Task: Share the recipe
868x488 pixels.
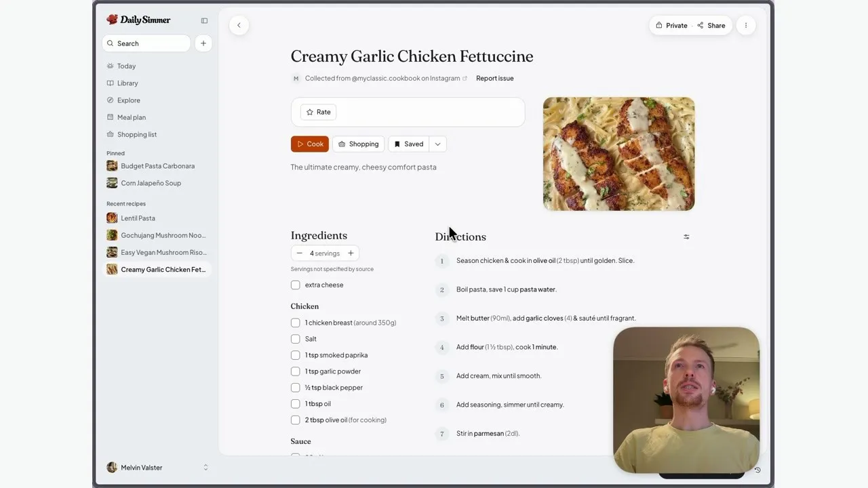Action: tap(711, 26)
